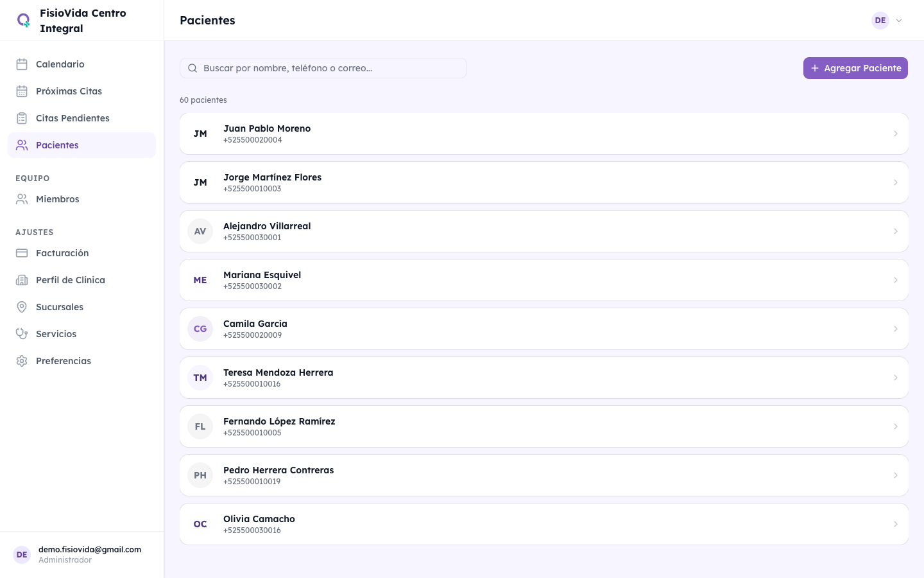This screenshot has width=924, height=578.
Task: Open Olivia Camacho row chevron arrow
Action: point(895,524)
